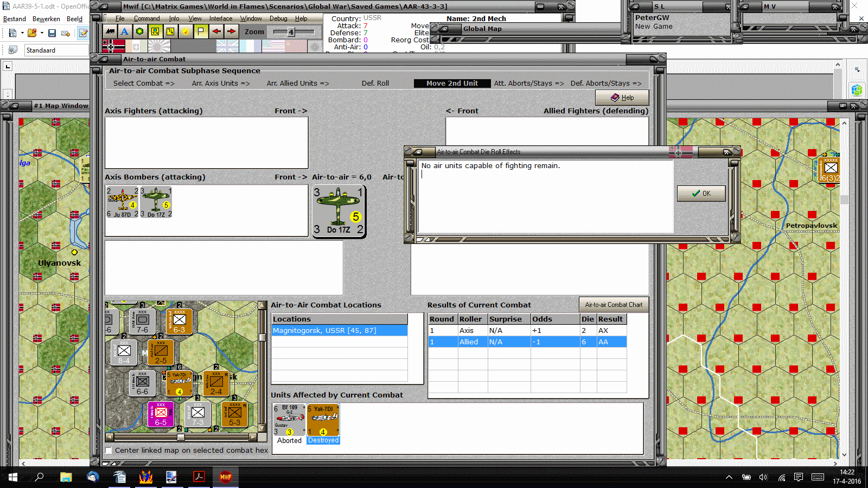Open the Mwif File menu
This screenshot has width=868, height=488.
pyautogui.click(x=120, y=18)
